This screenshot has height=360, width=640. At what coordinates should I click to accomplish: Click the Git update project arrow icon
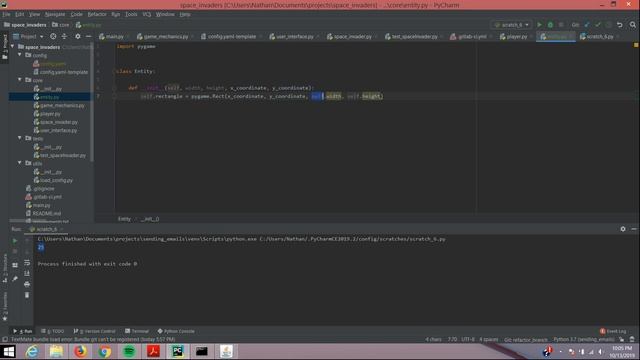click(587, 25)
